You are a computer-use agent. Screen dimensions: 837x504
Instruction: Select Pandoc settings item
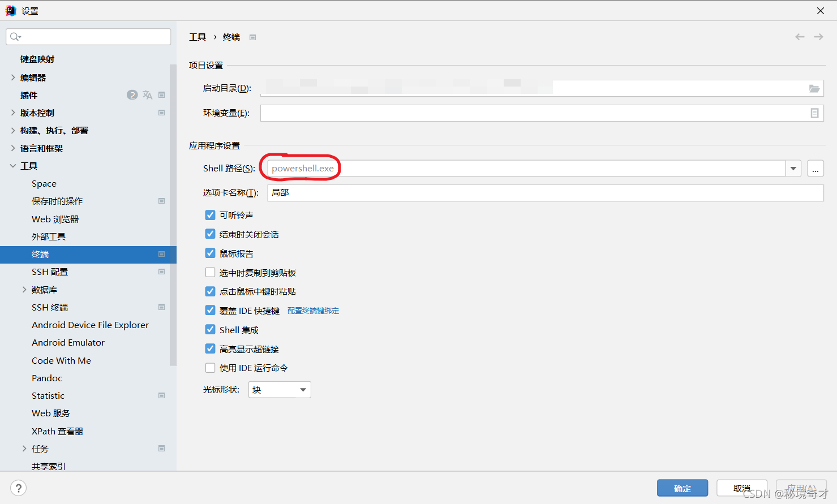(x=47, y=378)
